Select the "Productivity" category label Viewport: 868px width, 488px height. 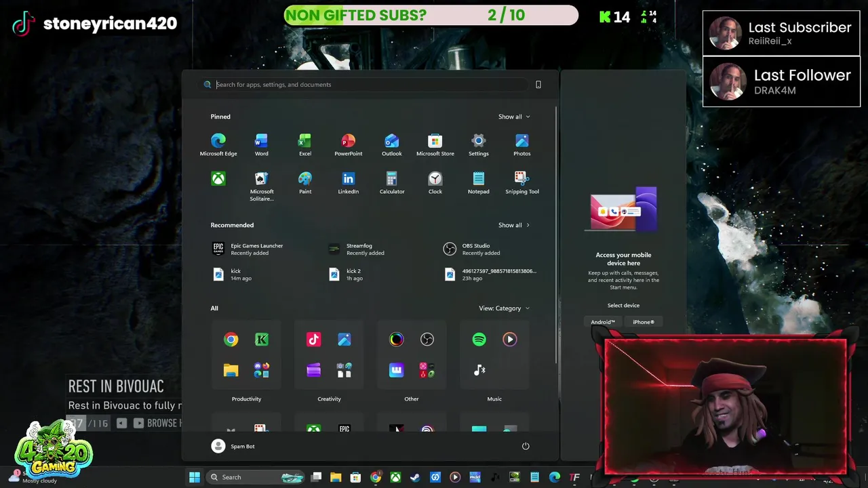point(246,399)
